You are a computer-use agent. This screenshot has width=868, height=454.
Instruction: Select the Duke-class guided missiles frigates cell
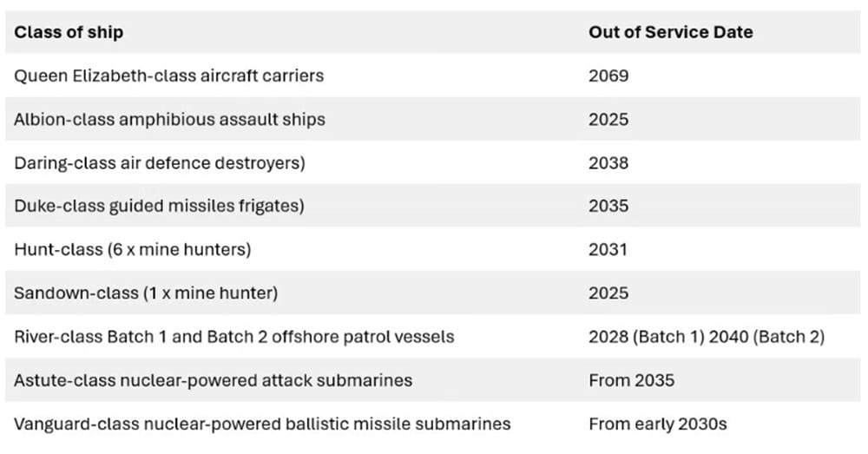159,206
